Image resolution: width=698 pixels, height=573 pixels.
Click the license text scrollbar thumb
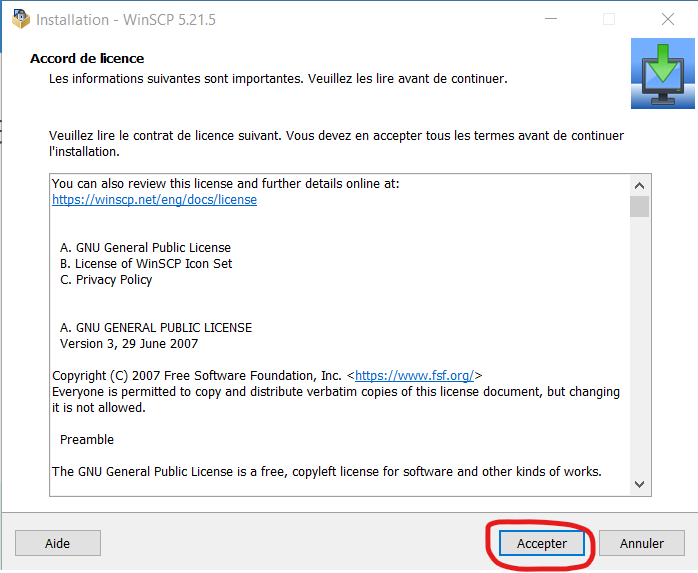click(x=640, y=207)
